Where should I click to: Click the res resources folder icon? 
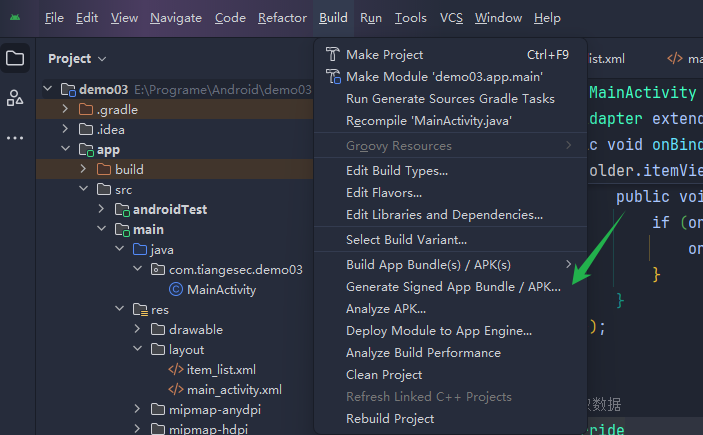[x=140, y=309]
